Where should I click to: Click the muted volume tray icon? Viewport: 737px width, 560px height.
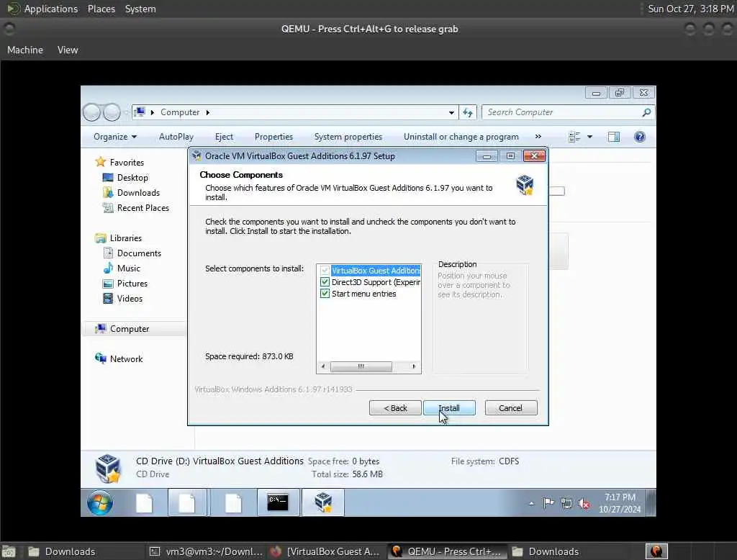[x=584, y=504]
